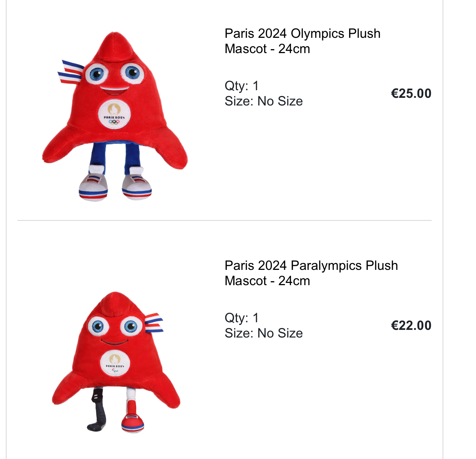Click the €22.00 price
476x459 pixels.
click(411, 326)
